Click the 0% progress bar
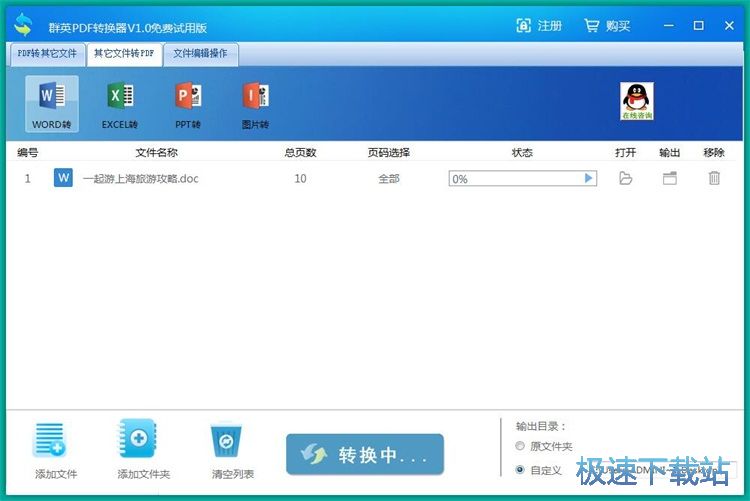 click(x=522, y=178)
